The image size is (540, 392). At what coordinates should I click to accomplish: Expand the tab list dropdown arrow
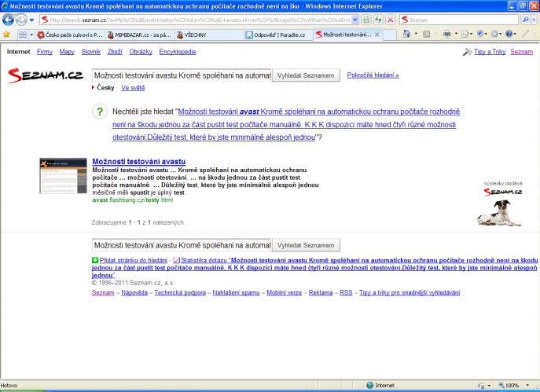pyautogui.click(x=31, y=35)
